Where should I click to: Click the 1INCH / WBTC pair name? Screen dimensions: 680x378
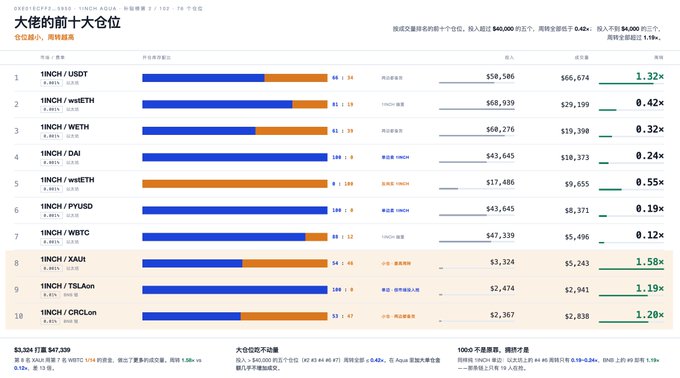tap(65, 232)
